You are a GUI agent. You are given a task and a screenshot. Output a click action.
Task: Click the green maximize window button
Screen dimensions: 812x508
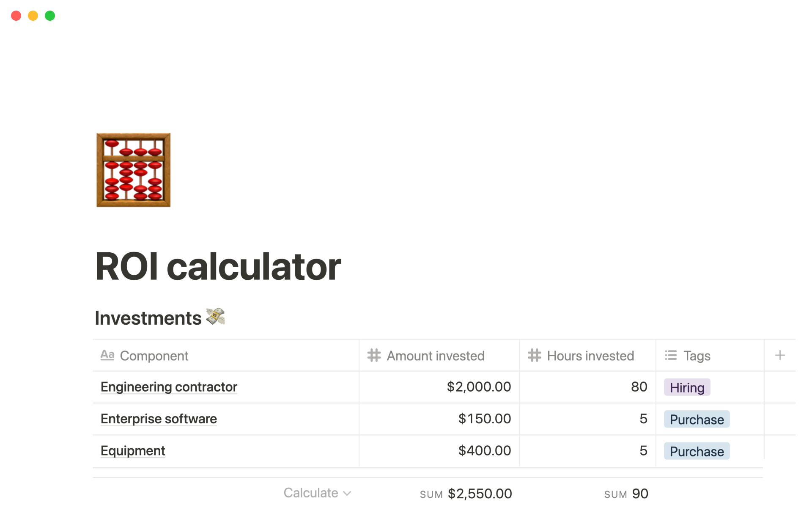pos(50,16)
